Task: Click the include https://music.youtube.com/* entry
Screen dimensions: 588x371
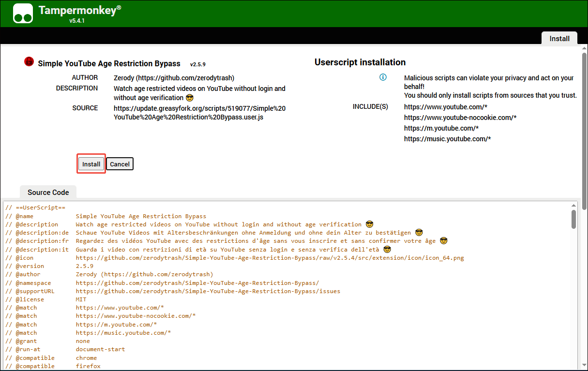Action: coord(448,139)
